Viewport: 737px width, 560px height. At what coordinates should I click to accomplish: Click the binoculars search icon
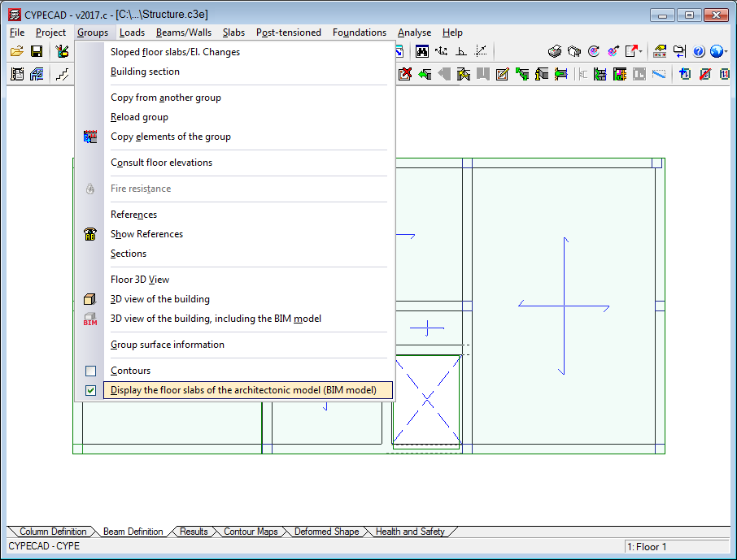(x=422, y=51)
